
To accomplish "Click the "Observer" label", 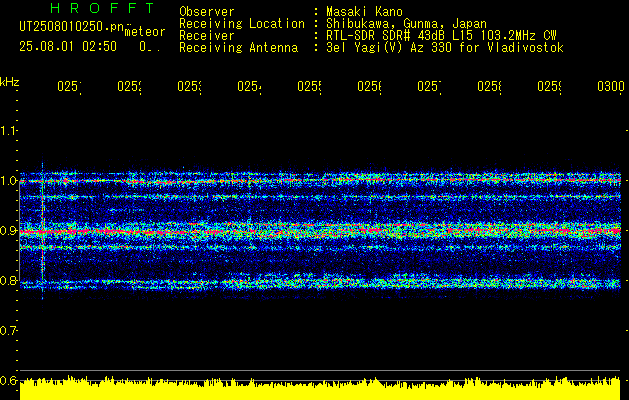I will (x=207, y=11).
